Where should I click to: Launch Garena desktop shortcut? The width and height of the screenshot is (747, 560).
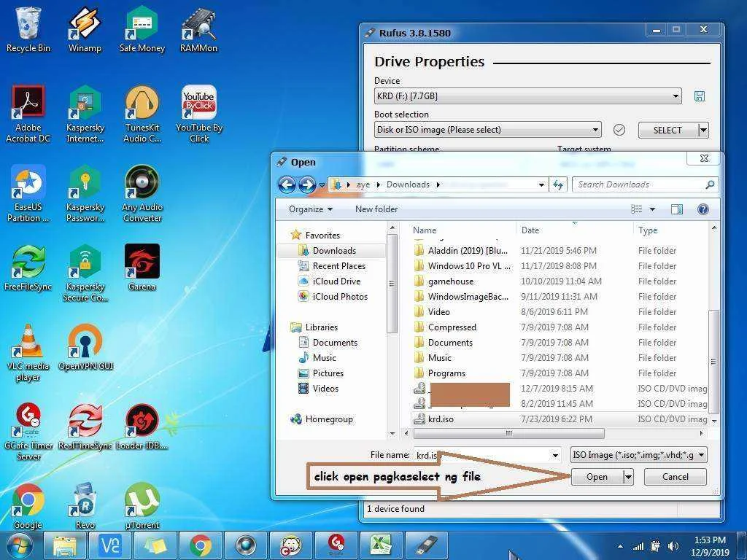142,268
